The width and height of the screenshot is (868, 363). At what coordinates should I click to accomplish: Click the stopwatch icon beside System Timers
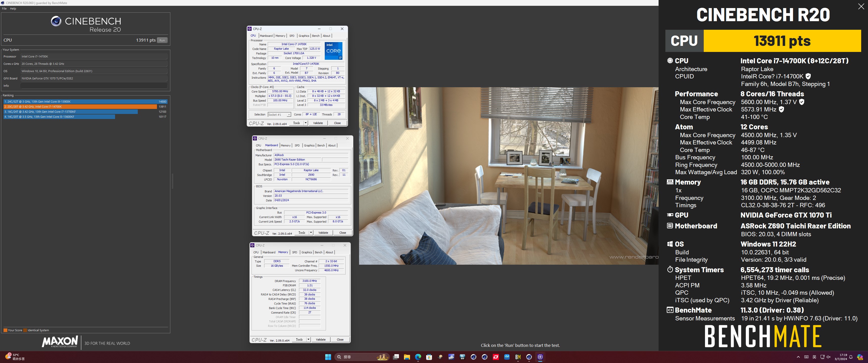pos(670,269)
